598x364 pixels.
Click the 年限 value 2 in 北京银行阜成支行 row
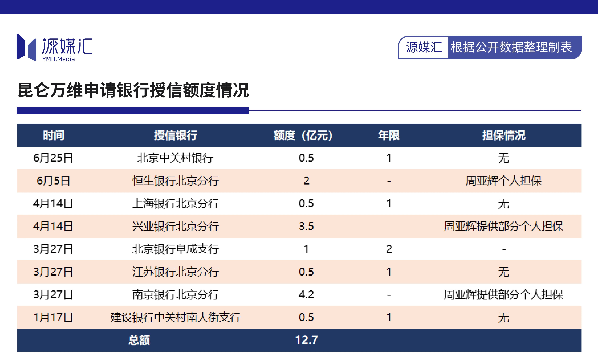point(389,249)
